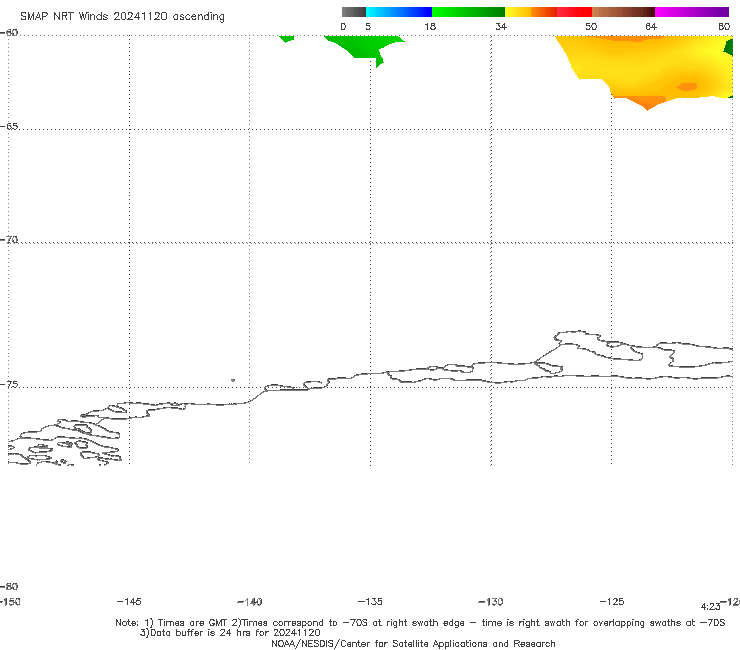
Task: Click the brown segment of the color bar
Action: (623, 12)
